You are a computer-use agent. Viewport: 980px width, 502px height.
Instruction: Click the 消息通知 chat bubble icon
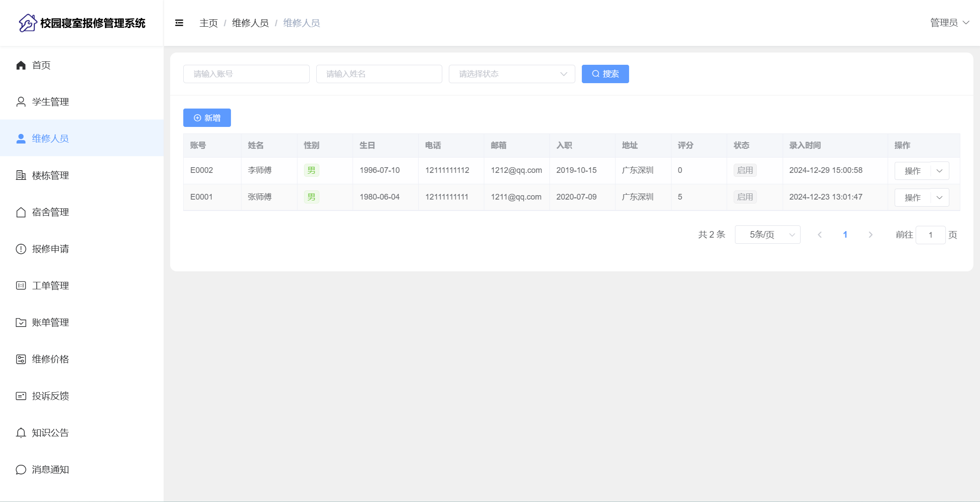(21, 470)
